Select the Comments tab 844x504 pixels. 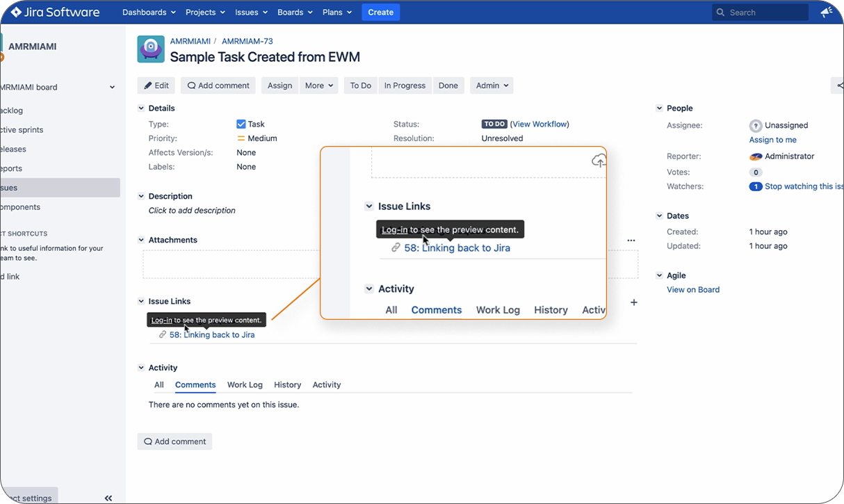tap(195, 385)
